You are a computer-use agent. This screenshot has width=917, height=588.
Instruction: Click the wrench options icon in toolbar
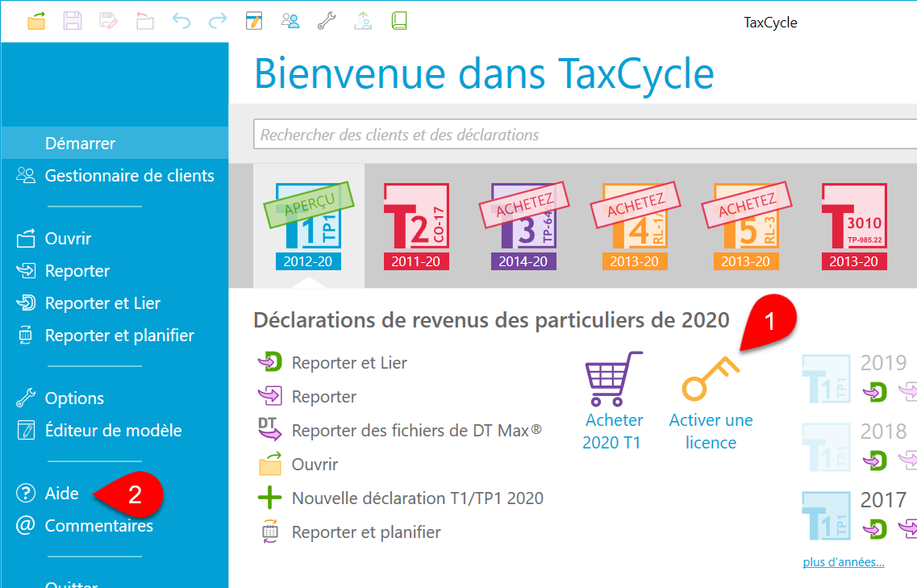tap(326, 21)
